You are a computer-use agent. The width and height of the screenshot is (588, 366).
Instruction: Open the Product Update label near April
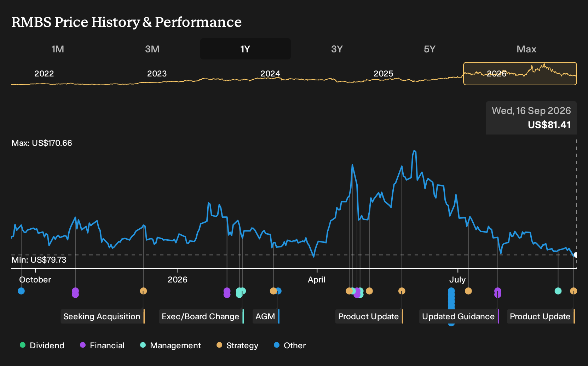click(369, 316)
